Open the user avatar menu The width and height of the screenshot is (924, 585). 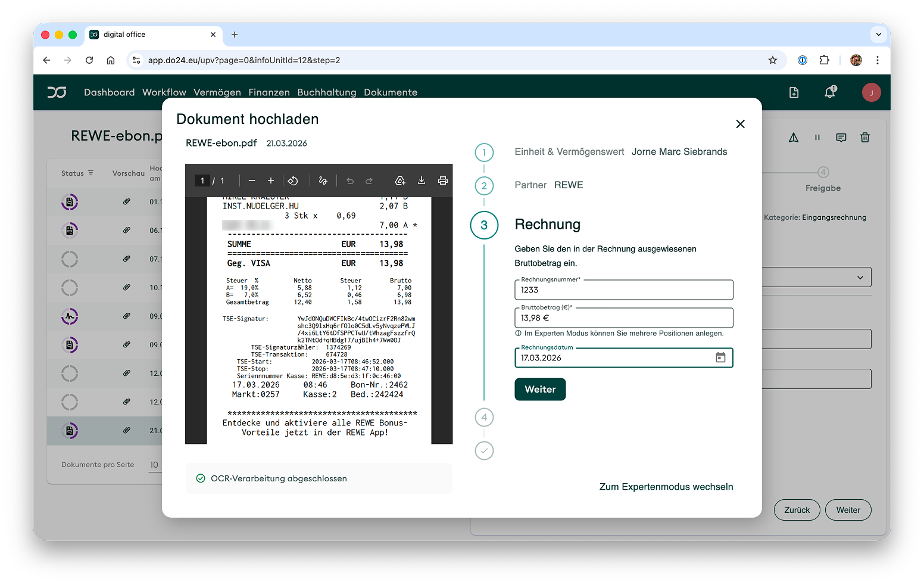871,92
